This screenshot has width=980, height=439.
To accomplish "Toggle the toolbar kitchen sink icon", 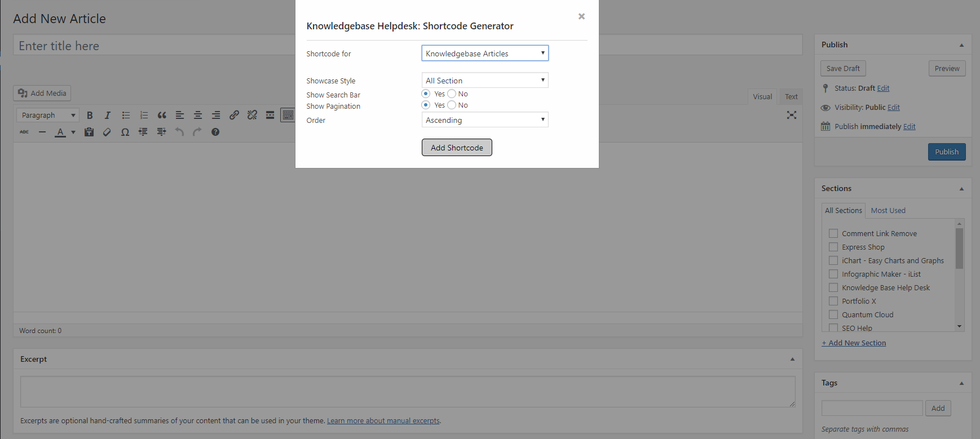I will coord(288,115).
